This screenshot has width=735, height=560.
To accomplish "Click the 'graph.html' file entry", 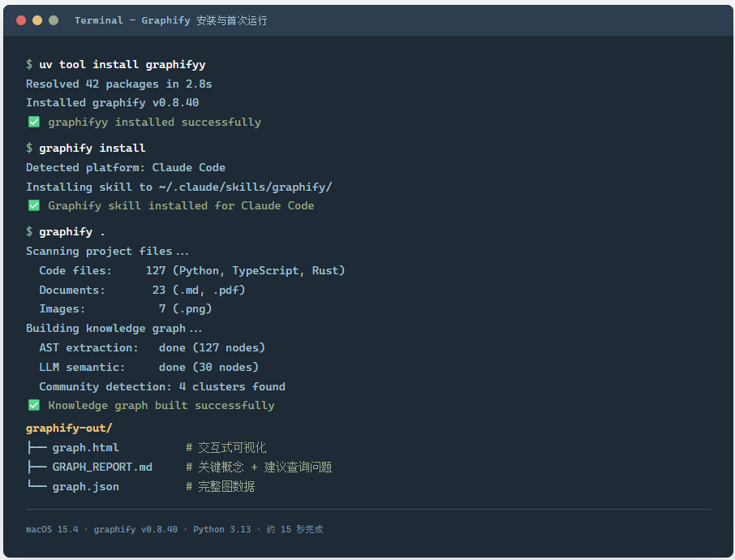I will pyautogui.click(x=85, y=448).
